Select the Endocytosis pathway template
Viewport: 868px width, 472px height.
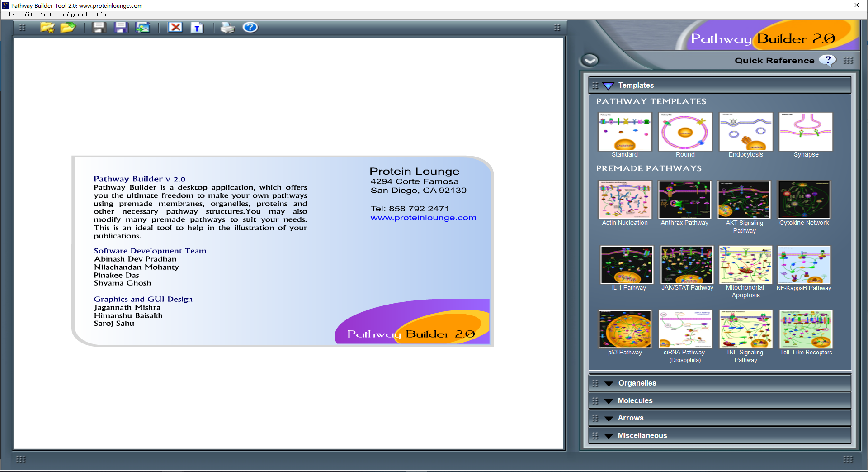point(746,132)
